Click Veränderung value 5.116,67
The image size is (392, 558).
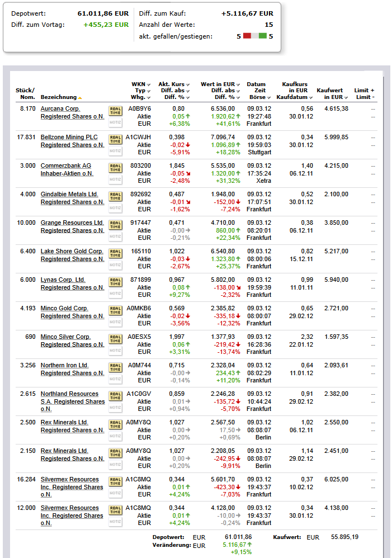pyautogui.click(x=234, y=545)
